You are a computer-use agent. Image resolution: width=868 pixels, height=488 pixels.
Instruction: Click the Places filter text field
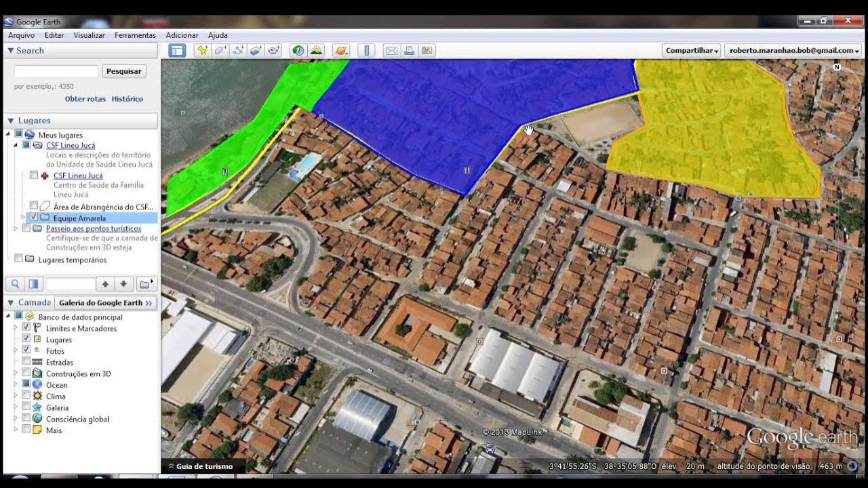click(71, 284)
